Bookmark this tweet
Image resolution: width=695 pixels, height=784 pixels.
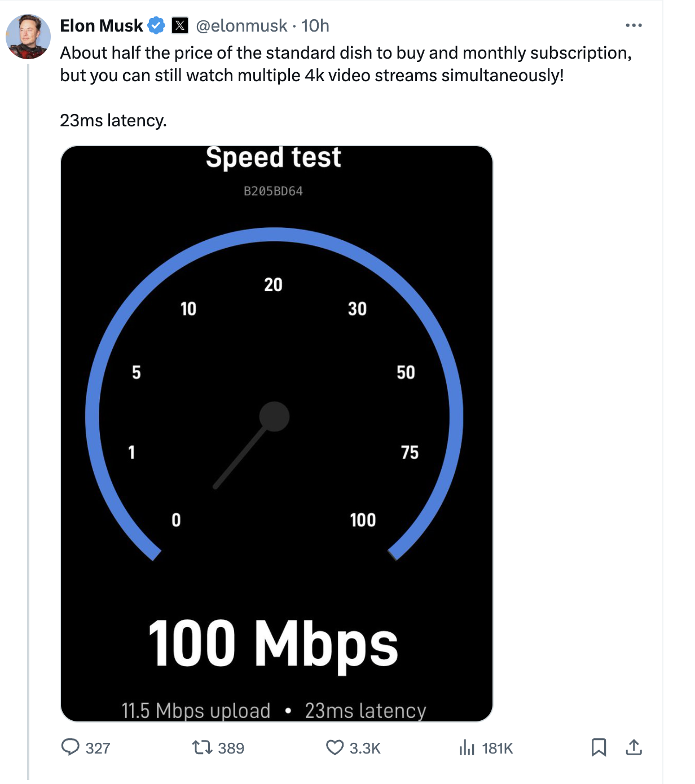599,747
